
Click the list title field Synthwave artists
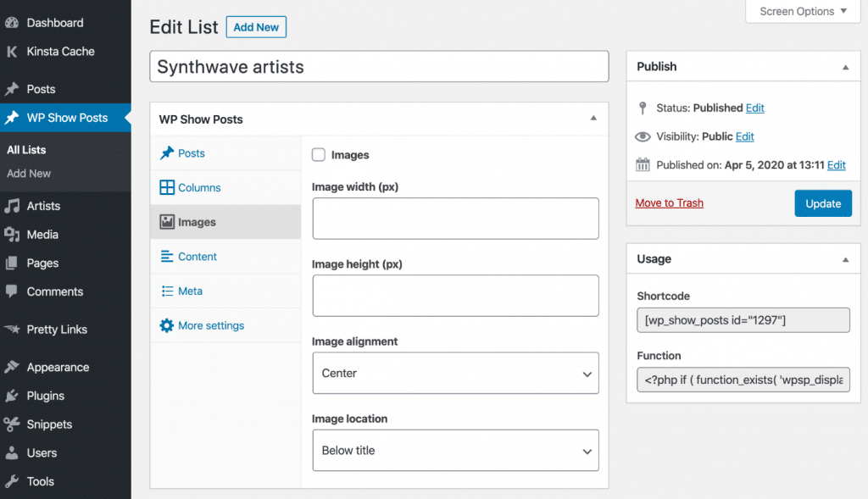(379, 66)
